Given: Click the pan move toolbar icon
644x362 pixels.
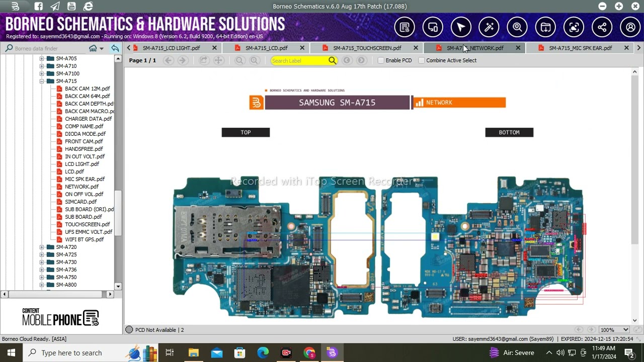Looking at the screenshot, I should 218,60.
